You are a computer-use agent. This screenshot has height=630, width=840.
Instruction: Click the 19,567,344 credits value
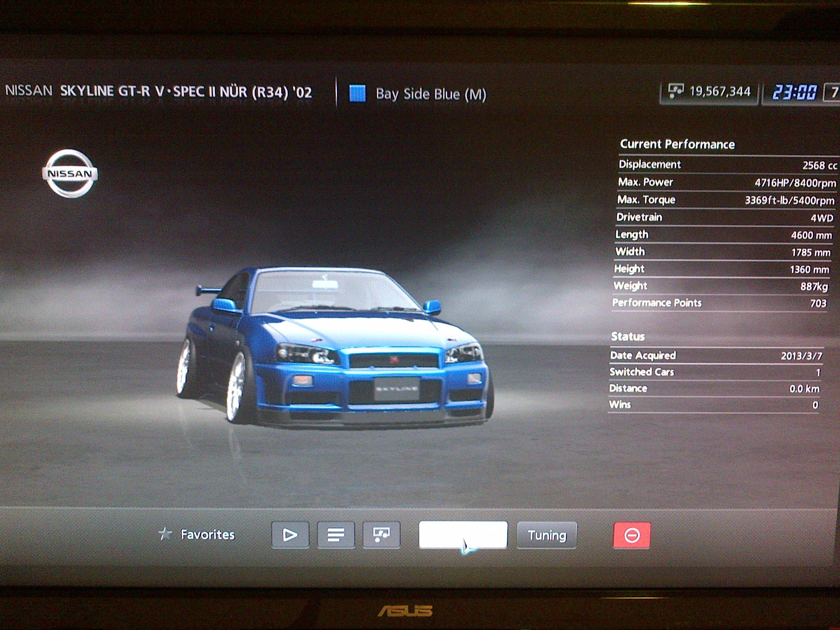(x=720, y=91)
